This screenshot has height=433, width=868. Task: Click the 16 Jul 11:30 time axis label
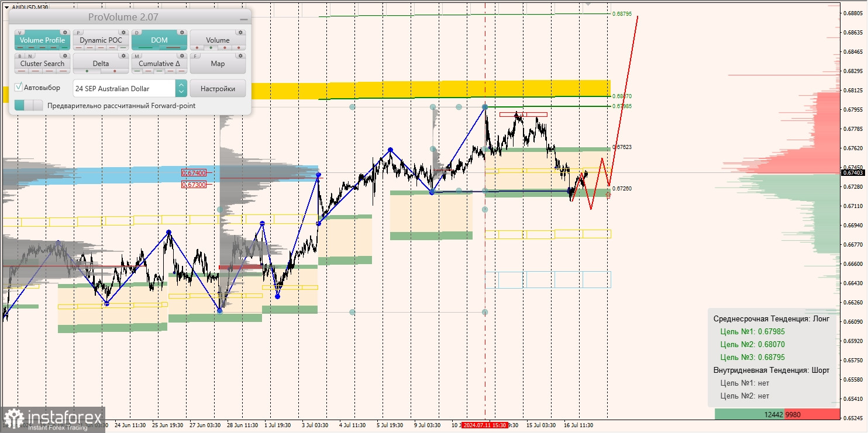pyautogui.click(x=578, y=425)
